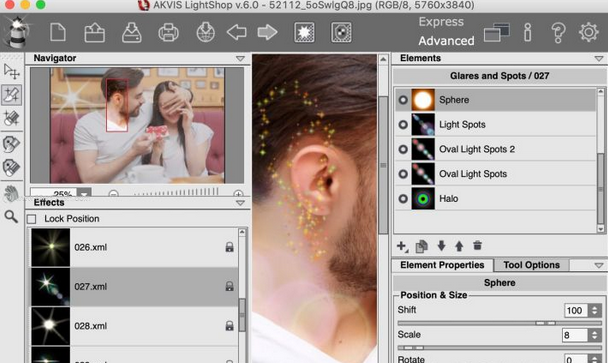Open the Element Properties tab
Image resolution: width=608 pixels, height=363 pixels.
pyautogui.click(x=442, y=265)
